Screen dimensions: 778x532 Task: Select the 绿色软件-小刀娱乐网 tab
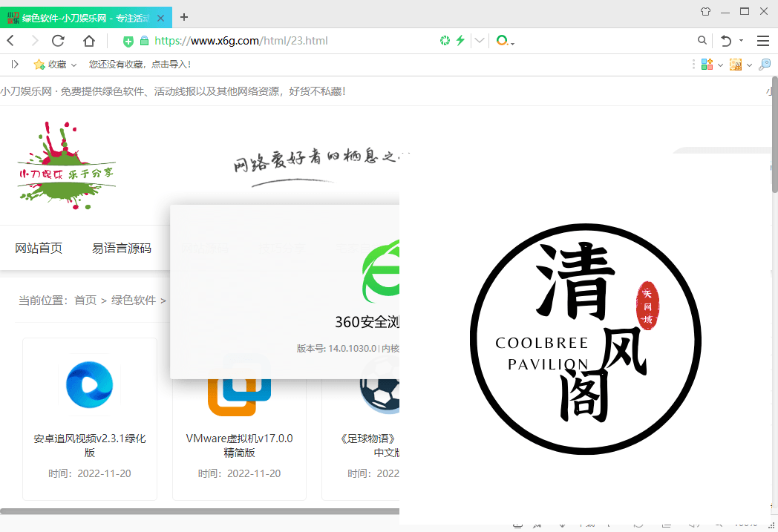point(85,18)
